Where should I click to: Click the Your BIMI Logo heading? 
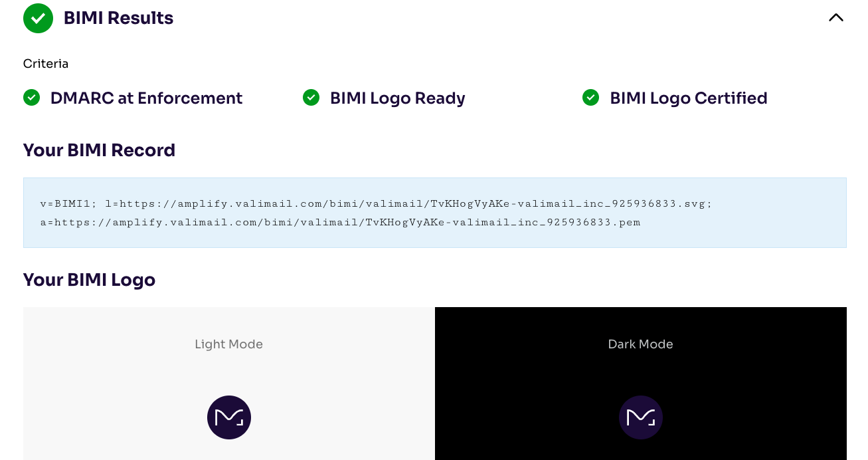(89, 280)
